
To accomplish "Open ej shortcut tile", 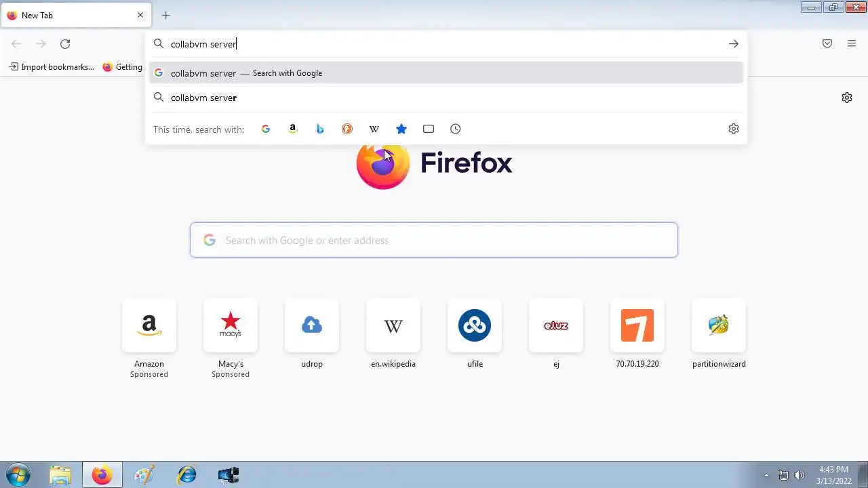I will (x=556, y=325).
